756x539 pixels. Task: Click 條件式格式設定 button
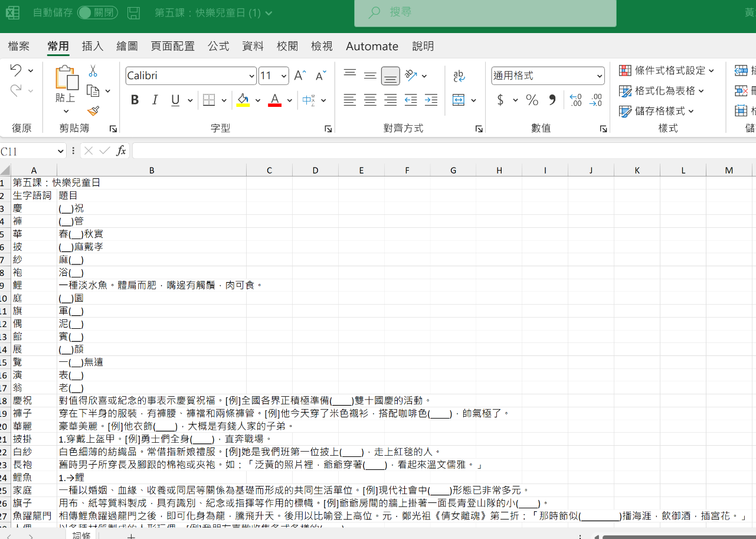(667, 70)
